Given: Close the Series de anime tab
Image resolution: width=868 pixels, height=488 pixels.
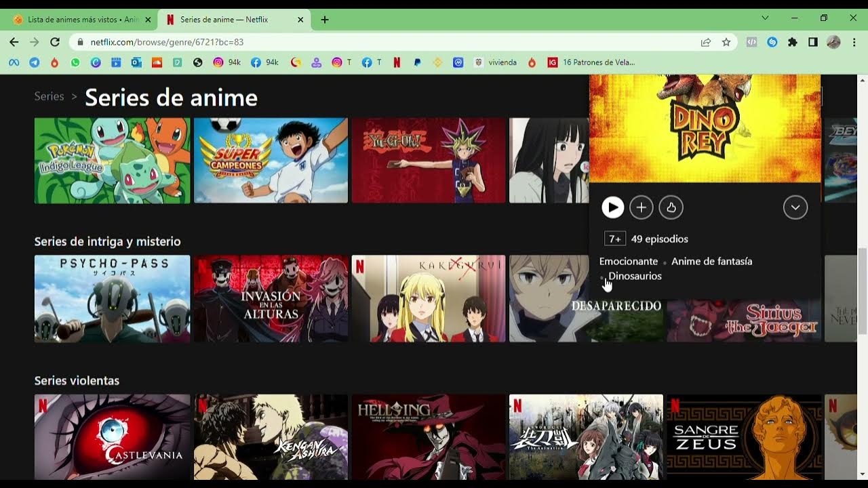Looking at the screenshot, I should [300, 20].
